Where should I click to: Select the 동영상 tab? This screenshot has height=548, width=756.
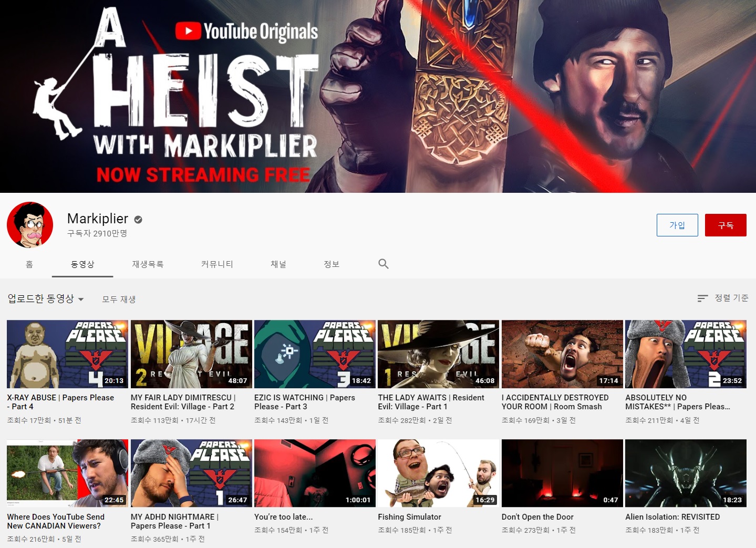[x=82, y=264]
